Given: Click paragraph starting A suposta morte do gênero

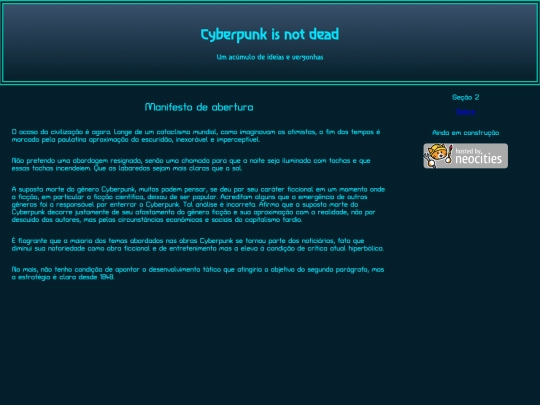Looking at the screenshot, I should point(198,204).
